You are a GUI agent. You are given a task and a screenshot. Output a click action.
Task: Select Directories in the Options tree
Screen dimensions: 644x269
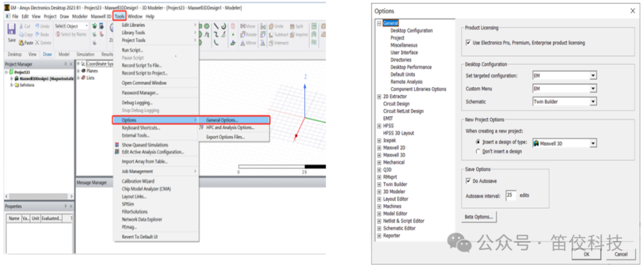click(x=401, y=60)
